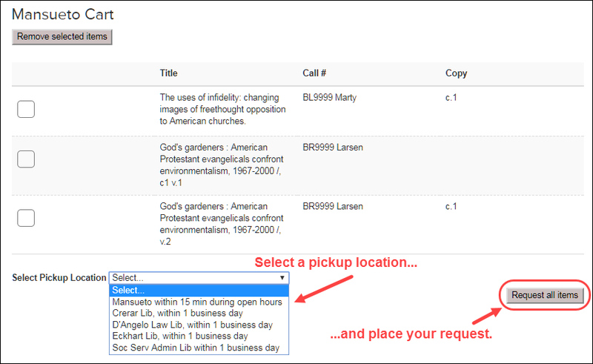The width and height of the screenshot is (593, 364).
Task: Click The uses of infidelity title text
Action: click(x=222, y=109)
